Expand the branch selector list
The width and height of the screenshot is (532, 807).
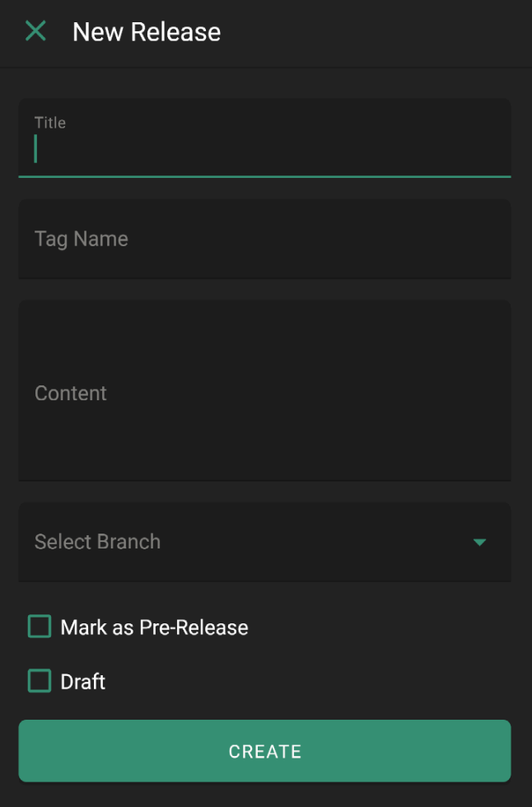point(264,542)
